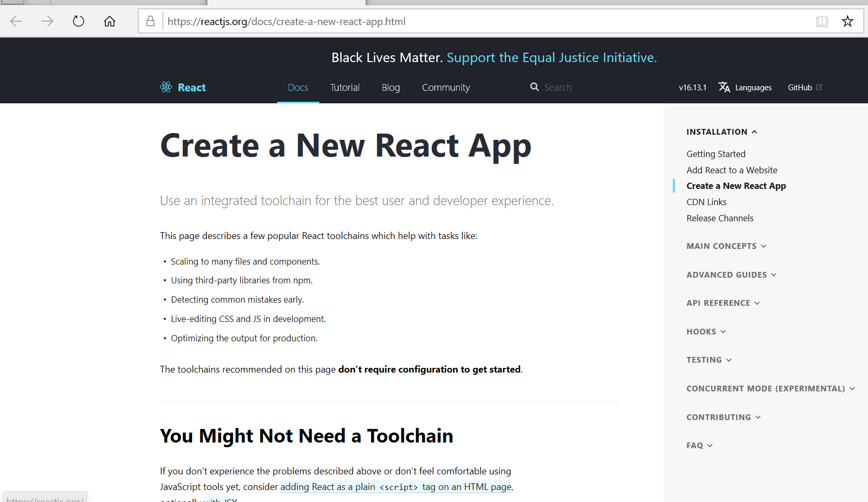
Task: Click the Create a New React App heading
Action: [346, 146]
